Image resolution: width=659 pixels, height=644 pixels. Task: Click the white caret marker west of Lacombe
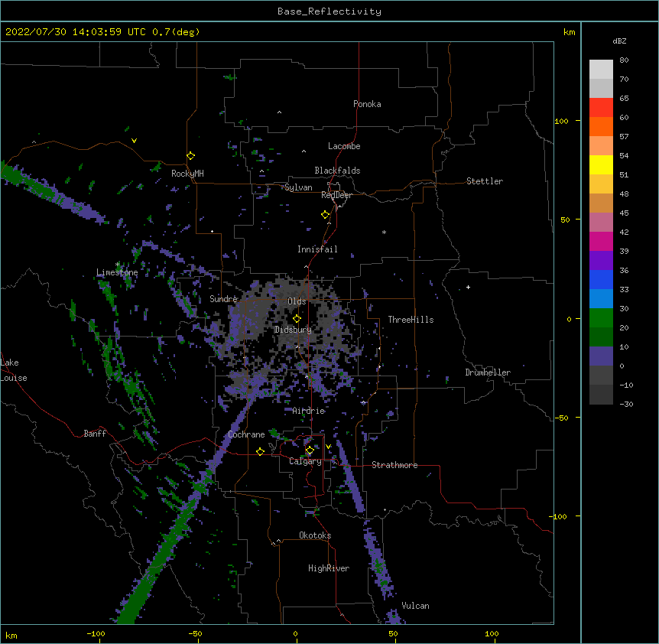(x=304, y=151)
